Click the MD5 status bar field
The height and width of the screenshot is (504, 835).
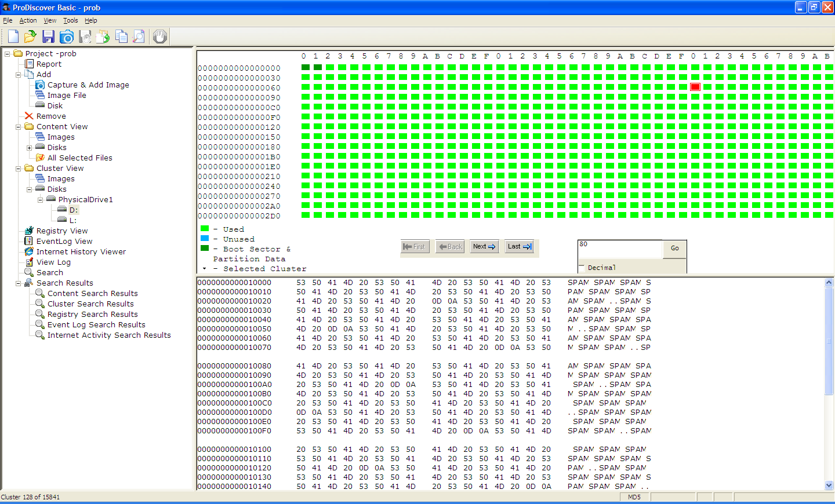click(x=634, y=497)
